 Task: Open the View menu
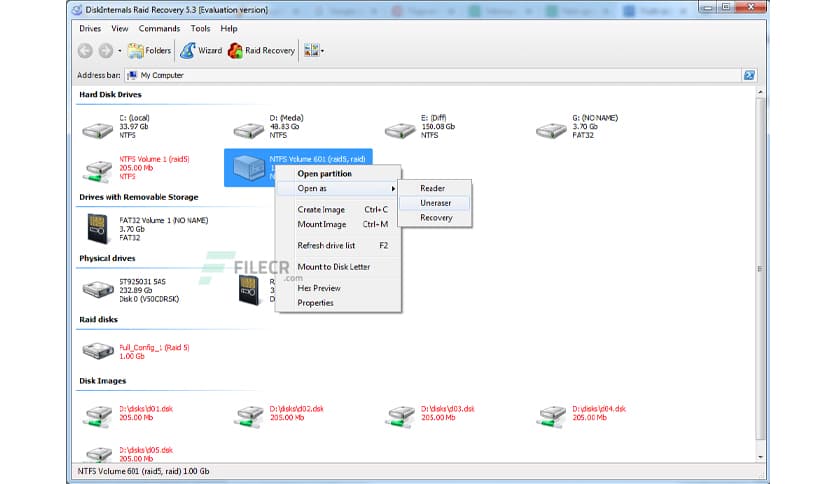click(x=119, y=29)
